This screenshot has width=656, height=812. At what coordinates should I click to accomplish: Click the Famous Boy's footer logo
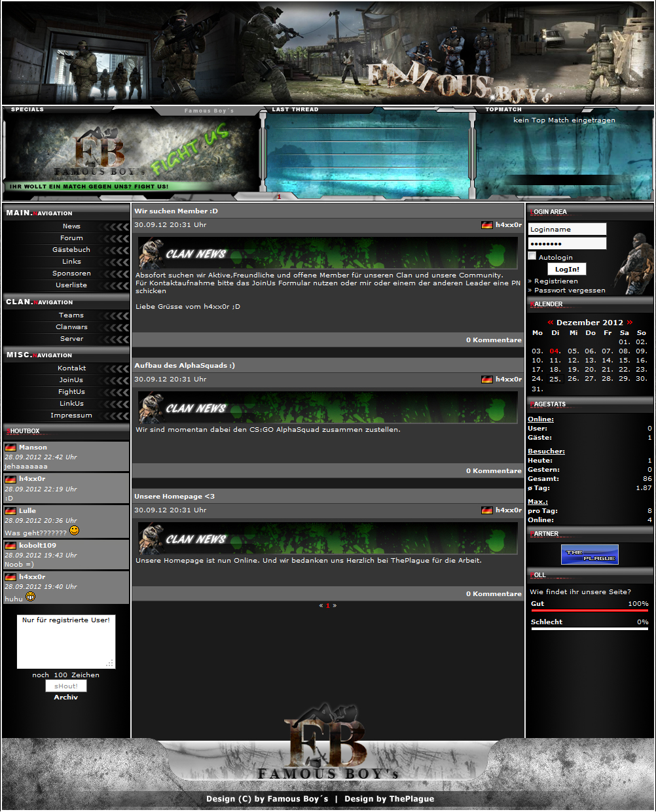tap(327, 746)
